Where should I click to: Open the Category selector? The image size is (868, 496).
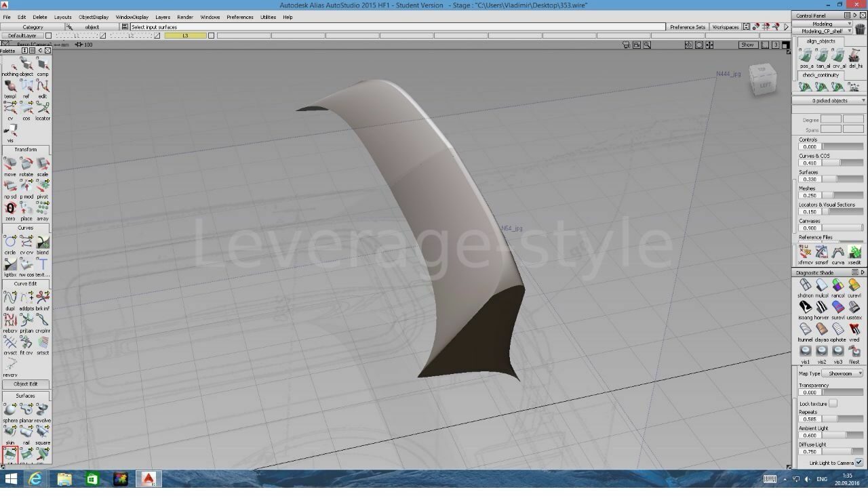click(33, 27)
